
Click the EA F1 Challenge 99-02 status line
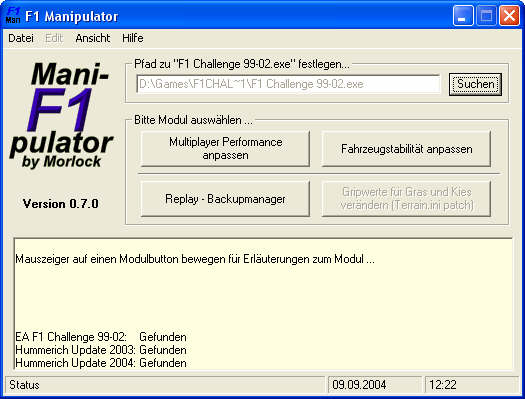click(x=101, y=337)
